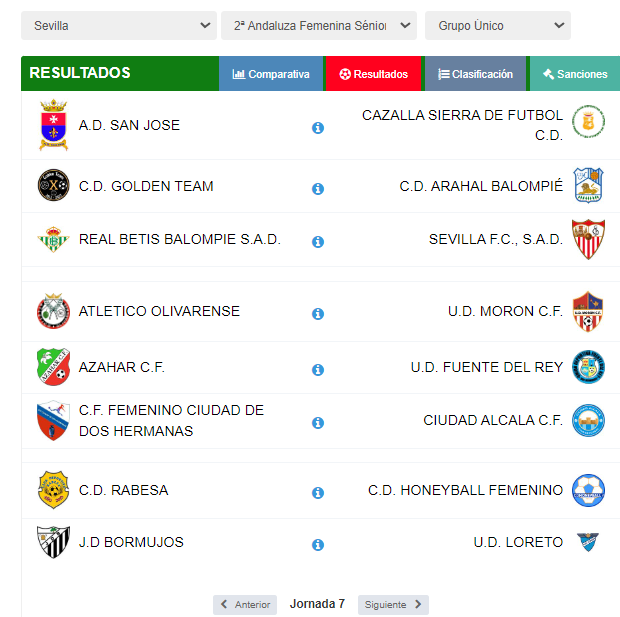Viewport: 620px width, 617px height.
Task: Open match info for C.D. Rabesa row
Action: tap(318, 493)
